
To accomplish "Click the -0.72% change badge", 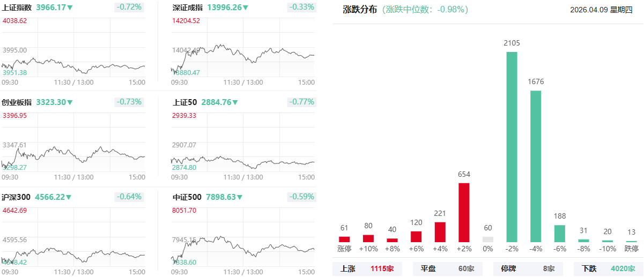I will [x=129, y=7].
